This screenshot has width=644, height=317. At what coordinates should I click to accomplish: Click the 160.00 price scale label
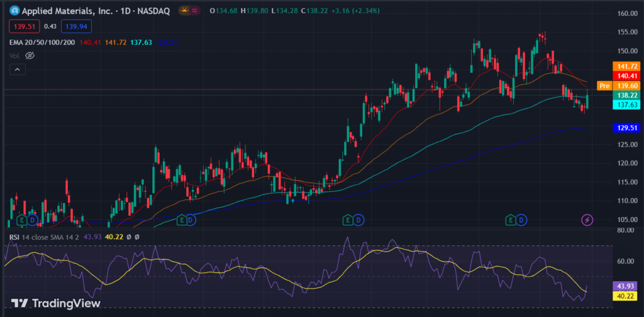(x=629, y=14)
